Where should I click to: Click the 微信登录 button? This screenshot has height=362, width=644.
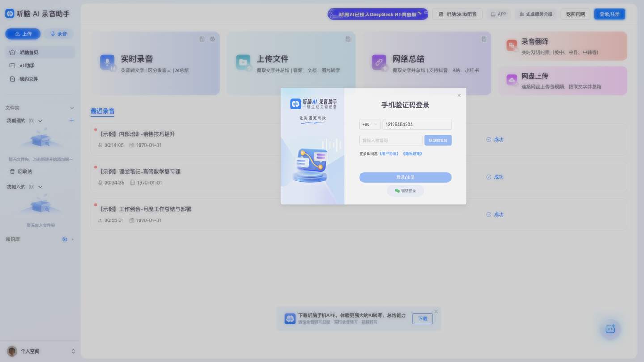click(x=405, y=191)
